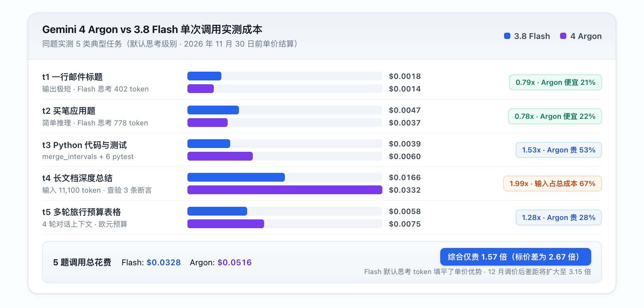The height and width of the screenshot is (308, 644).
Task: Select the row title 't2 买笔应用题'
Action: pyautogui.click(x=69, y=111)
